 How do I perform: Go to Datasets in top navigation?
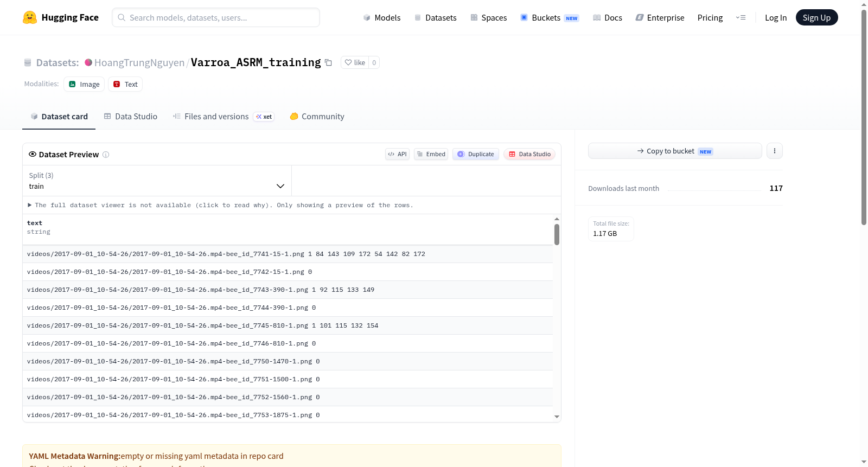435,17
